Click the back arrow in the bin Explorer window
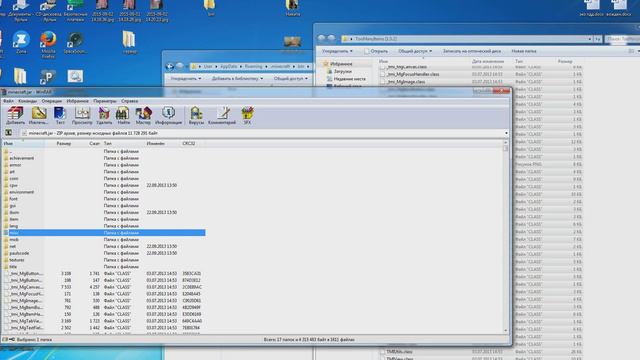This screenshot has width=640, height=360. (170, 66)
